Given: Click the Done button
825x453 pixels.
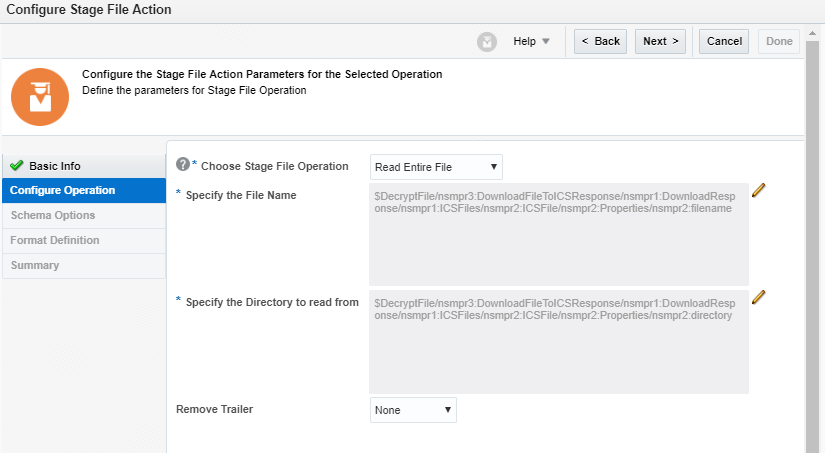Looking at the screenshot, I should pyautogui.click(x=779, y=41).
